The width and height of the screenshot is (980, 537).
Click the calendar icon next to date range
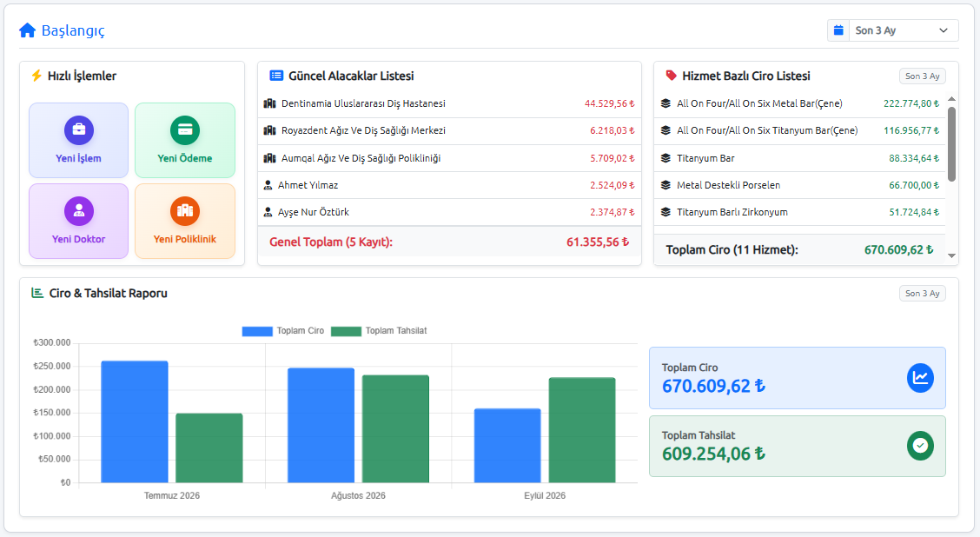coord(838,30)
